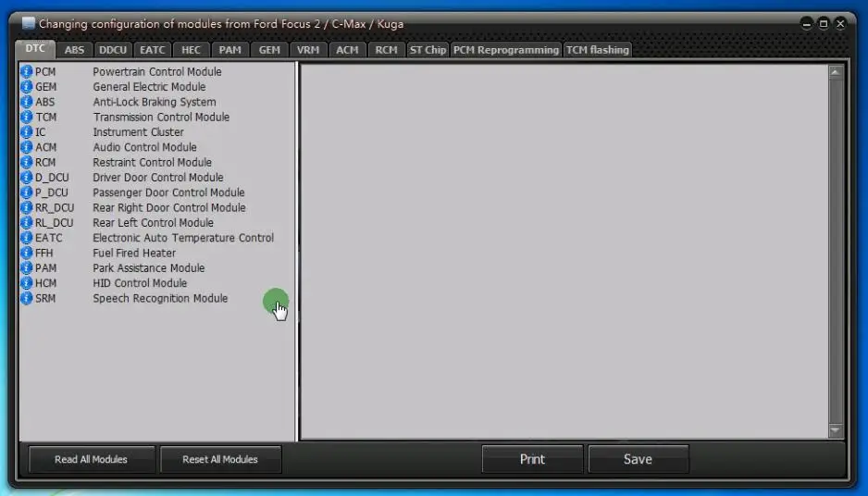Select Park Assistance Module text
Screen dimensions: 868x496
pos(148,268)
